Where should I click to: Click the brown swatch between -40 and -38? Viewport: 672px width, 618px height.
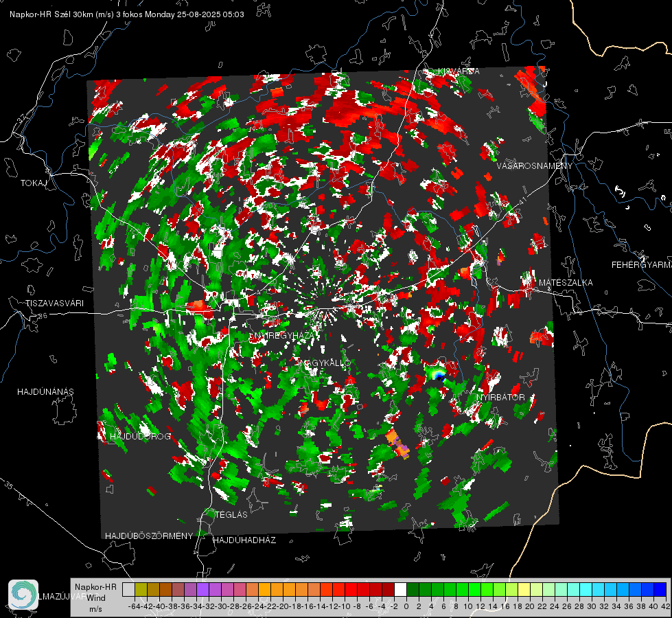click(x=165, y=589)
